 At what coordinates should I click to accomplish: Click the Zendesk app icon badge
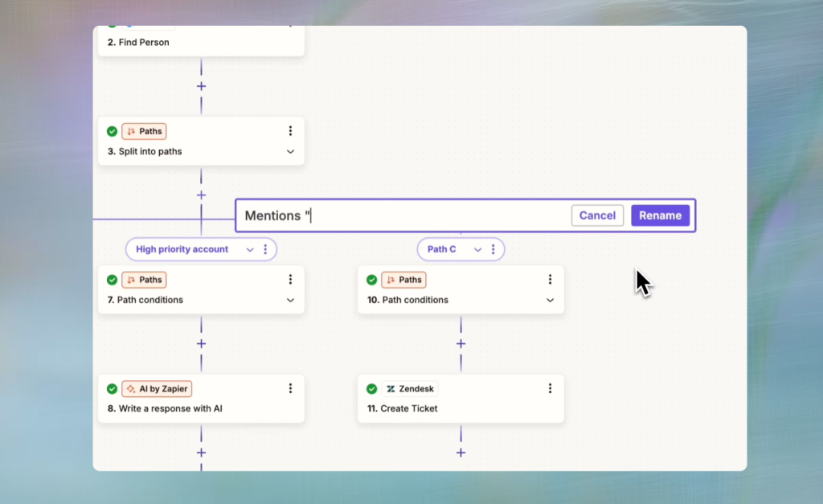[x=410, y=389]
